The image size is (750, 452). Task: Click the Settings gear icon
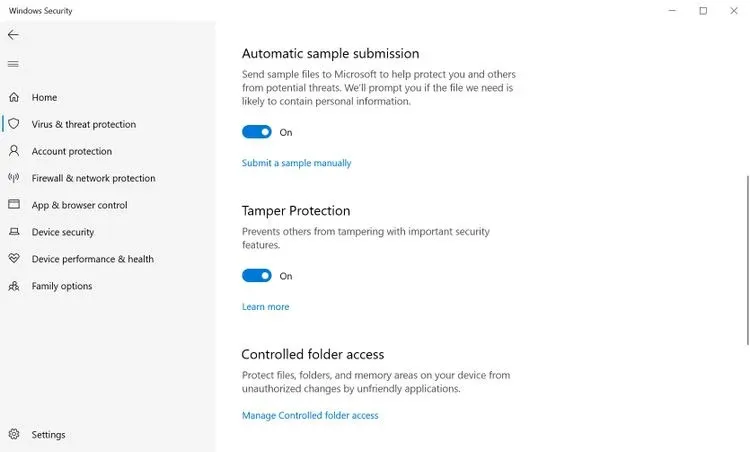[x=14, y=435]
